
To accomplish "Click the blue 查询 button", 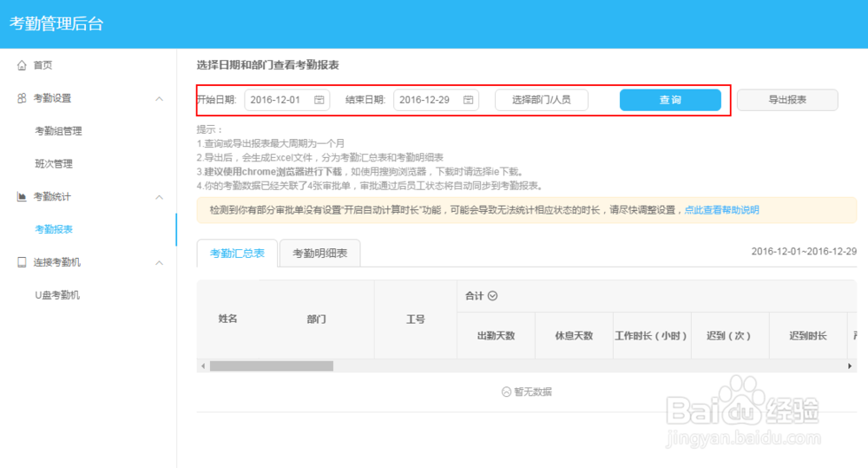I will [670, 100].
